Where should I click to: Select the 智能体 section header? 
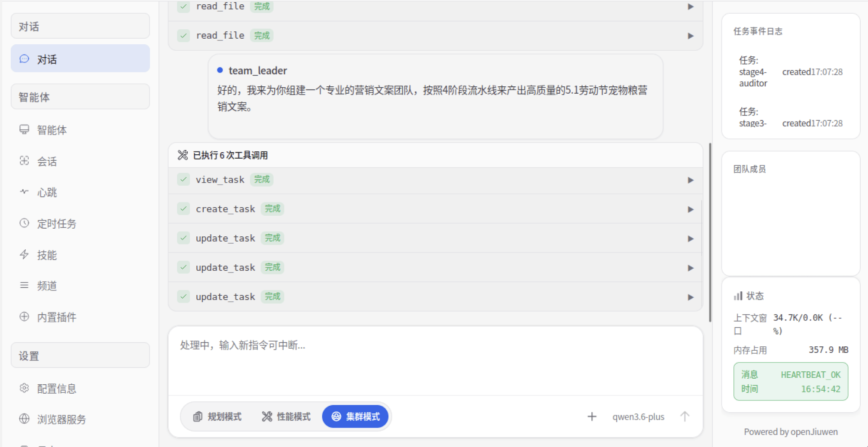point(80,97)
